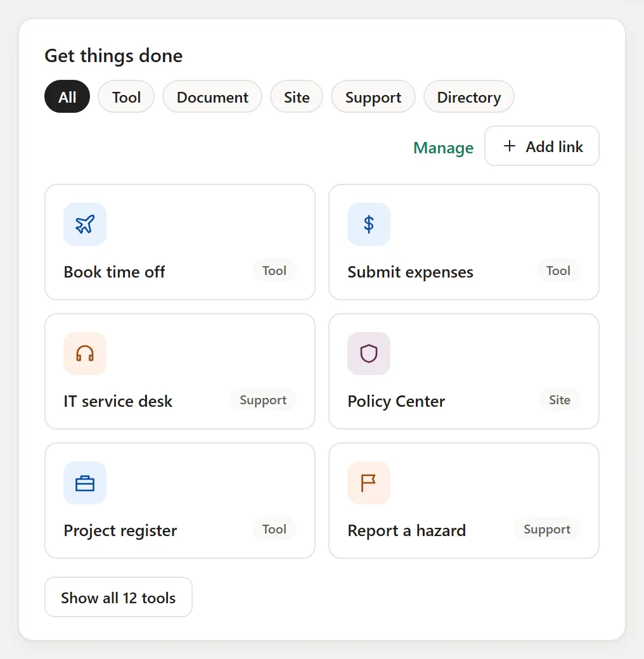Select the All filter chip

click(67, 97)
